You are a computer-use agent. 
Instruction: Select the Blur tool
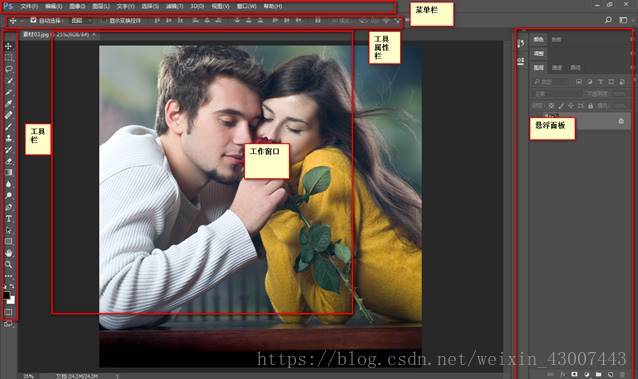pos(9,184)
